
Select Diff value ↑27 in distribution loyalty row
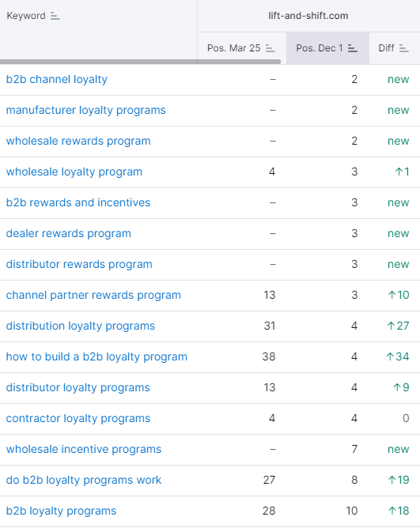tap(398, 326)
